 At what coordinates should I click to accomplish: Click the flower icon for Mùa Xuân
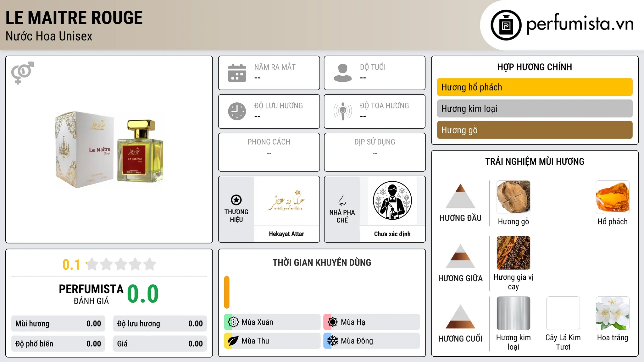[233, 322]
